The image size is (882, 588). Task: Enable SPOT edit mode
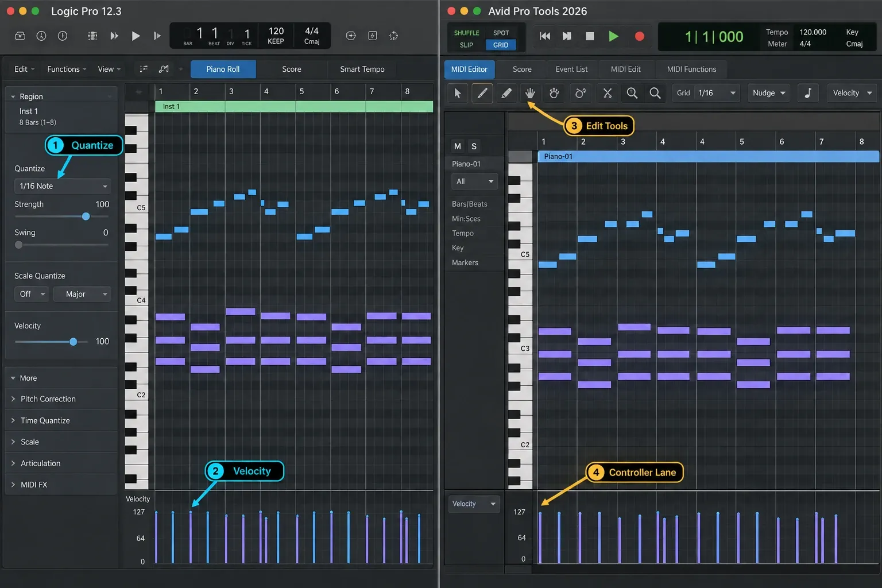click(501, 33)
